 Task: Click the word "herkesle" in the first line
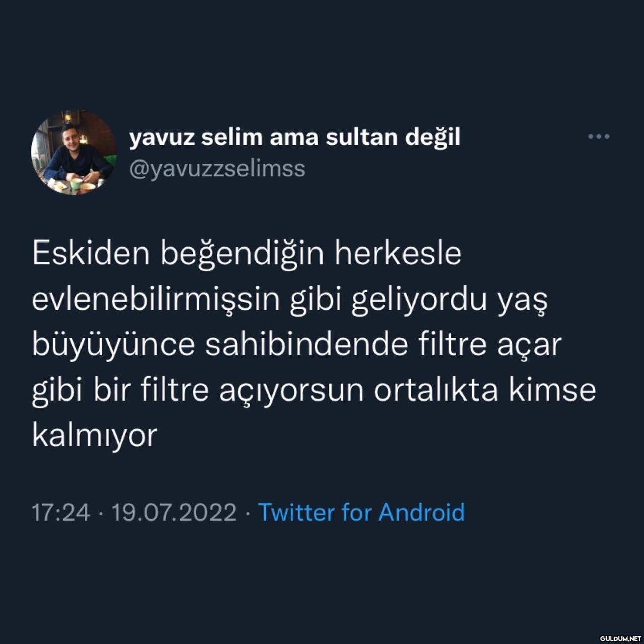(398, 253)
